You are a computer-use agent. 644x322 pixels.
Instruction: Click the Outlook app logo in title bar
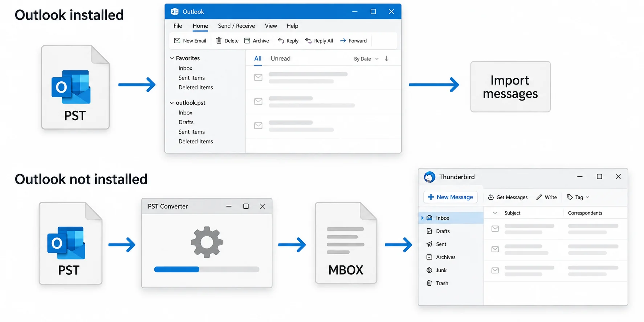[175, 12]
